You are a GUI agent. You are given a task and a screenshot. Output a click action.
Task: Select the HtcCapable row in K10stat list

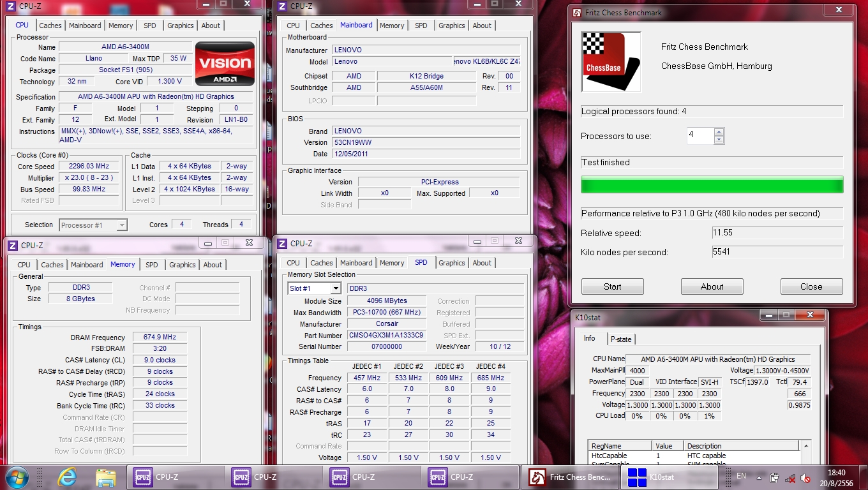[x=694, y=456]
